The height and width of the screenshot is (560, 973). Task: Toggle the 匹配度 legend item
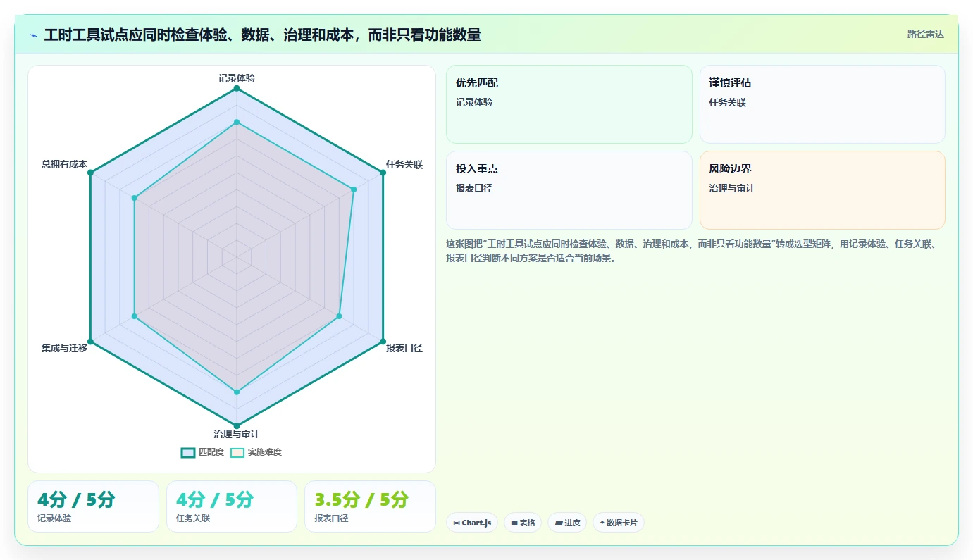203,452
